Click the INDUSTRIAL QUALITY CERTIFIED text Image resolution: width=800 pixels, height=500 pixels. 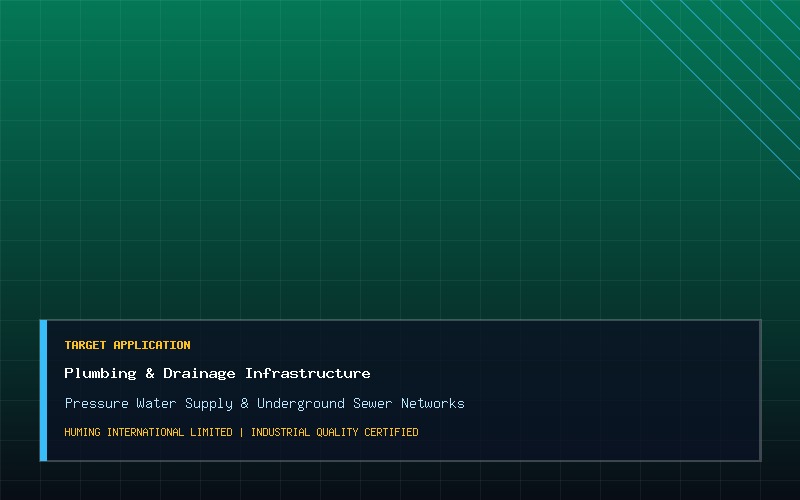coord(335,432)
